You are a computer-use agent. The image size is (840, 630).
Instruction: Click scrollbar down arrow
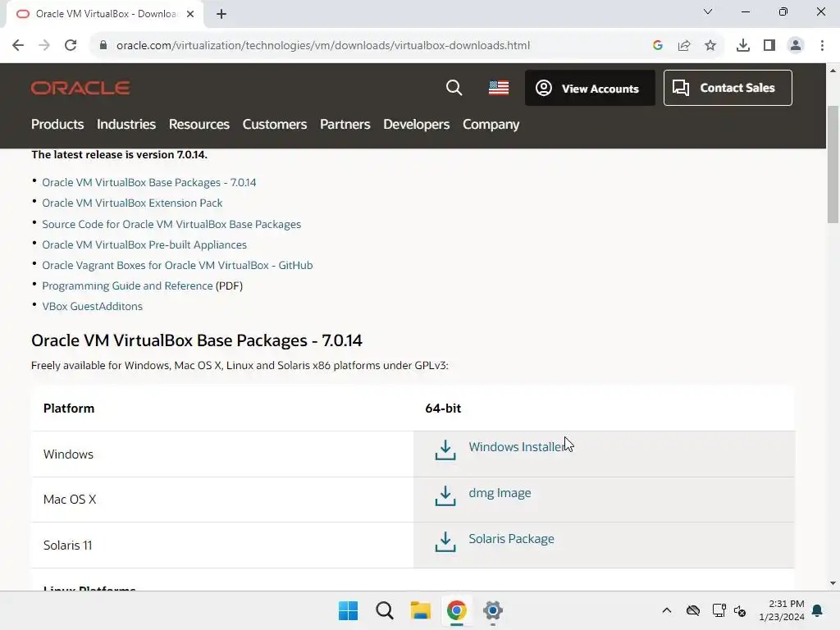pyautogui.click(x=833, y=583)
